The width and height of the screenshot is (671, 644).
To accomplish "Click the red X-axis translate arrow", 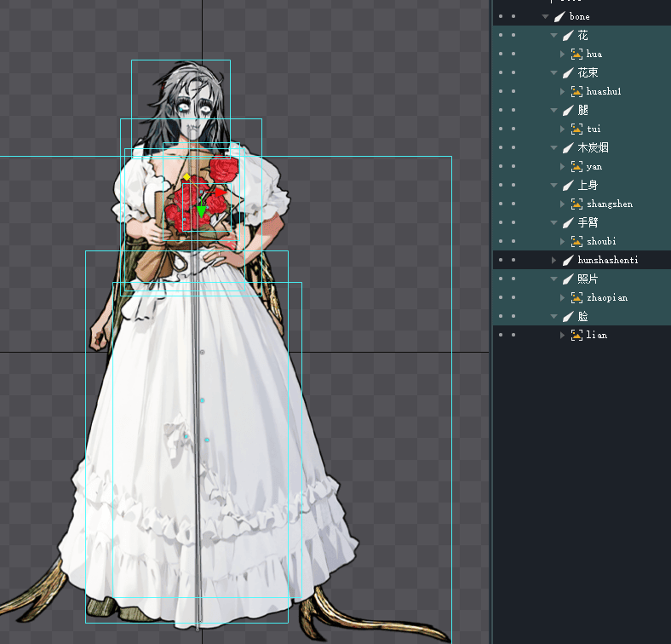I will coord(220,193).
